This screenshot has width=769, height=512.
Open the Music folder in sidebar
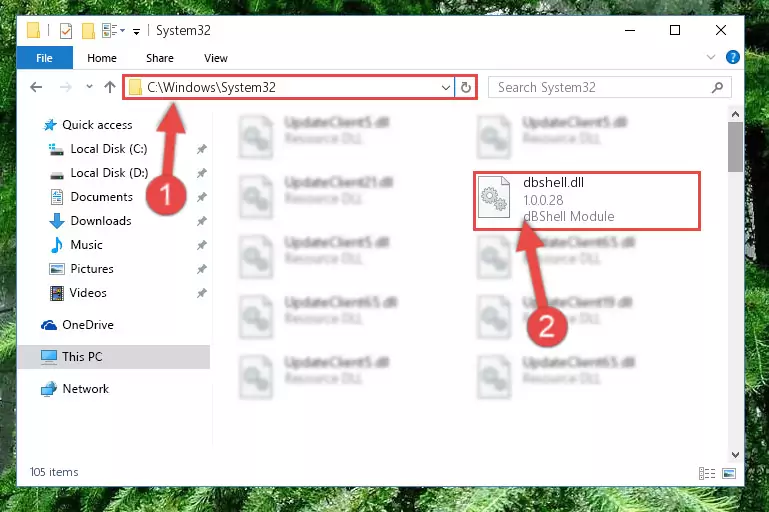[x=86, y=245]
